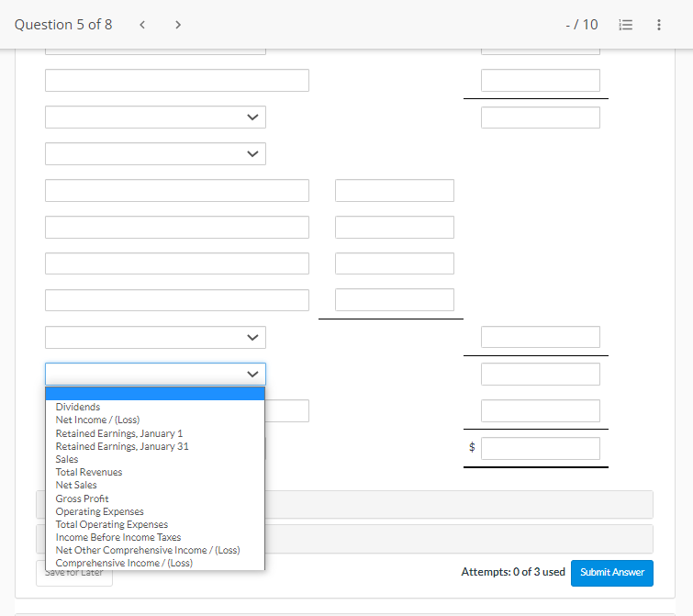This screenshot has height=616, width=693.
Task: Click the last amount field above the $ total
Action: click(x=540, y=411)
